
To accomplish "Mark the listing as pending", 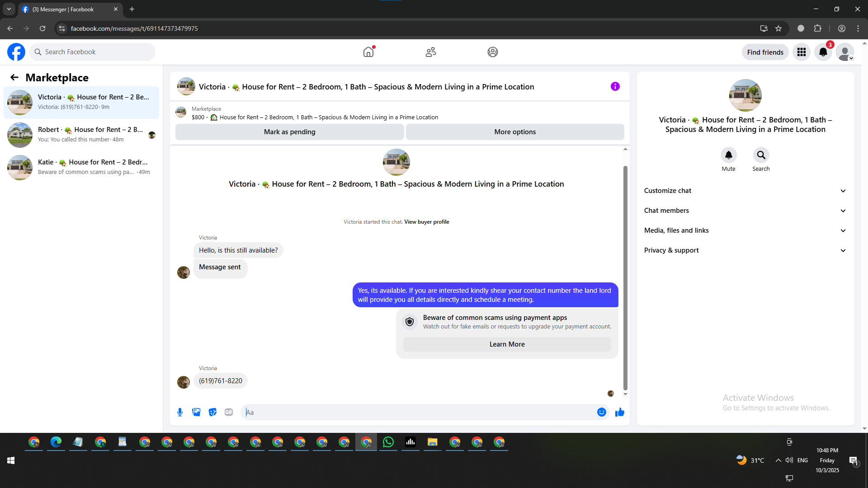I will click(x=289, y=132).
